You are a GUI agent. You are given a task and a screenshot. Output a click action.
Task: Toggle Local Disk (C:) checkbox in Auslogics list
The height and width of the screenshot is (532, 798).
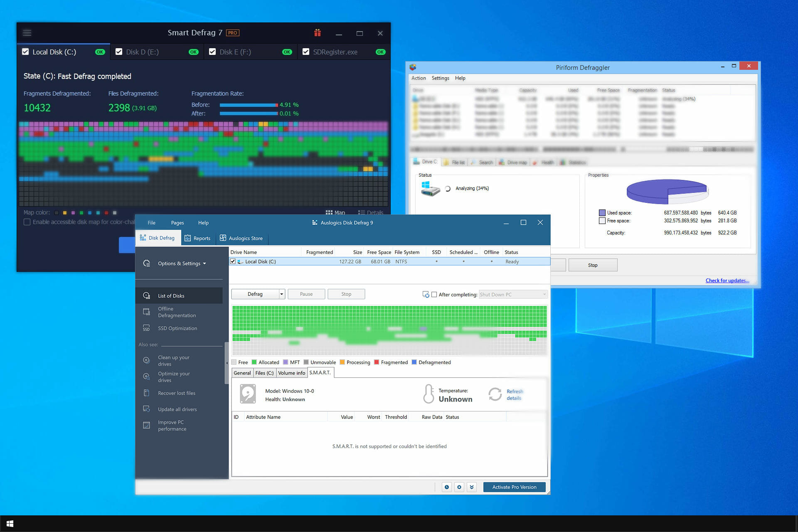[x=233, y=261]
